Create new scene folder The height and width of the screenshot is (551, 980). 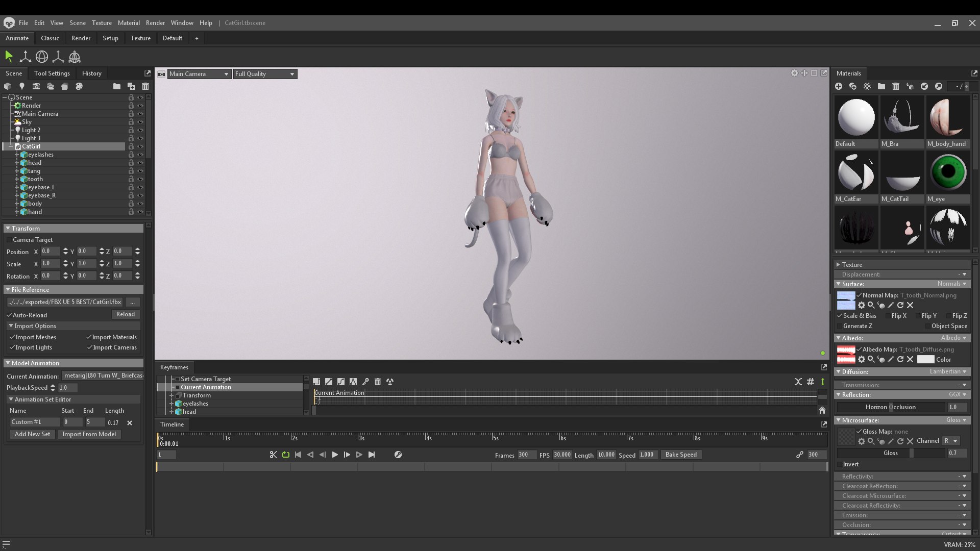(116, 86)
